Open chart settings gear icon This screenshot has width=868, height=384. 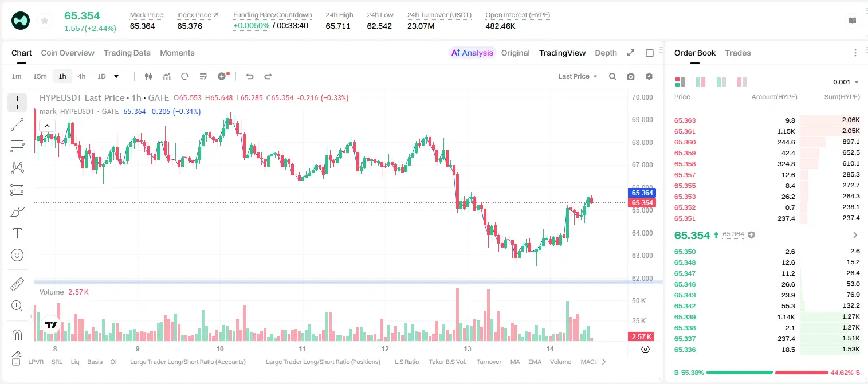click(649, 76)
